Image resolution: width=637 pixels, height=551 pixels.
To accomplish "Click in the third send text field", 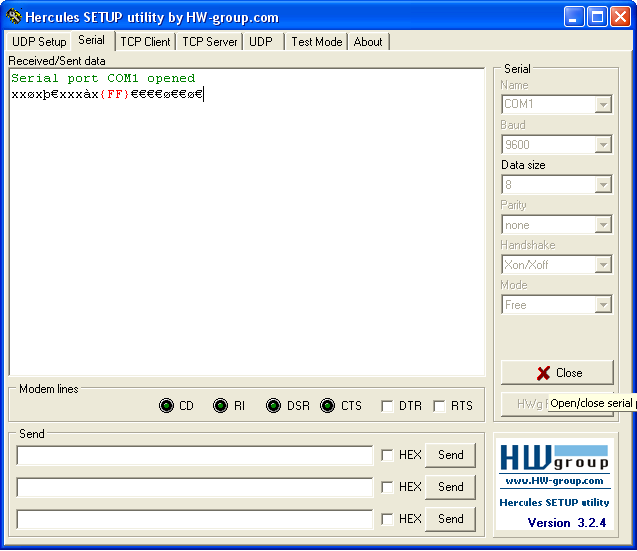I will coord(195,519).
